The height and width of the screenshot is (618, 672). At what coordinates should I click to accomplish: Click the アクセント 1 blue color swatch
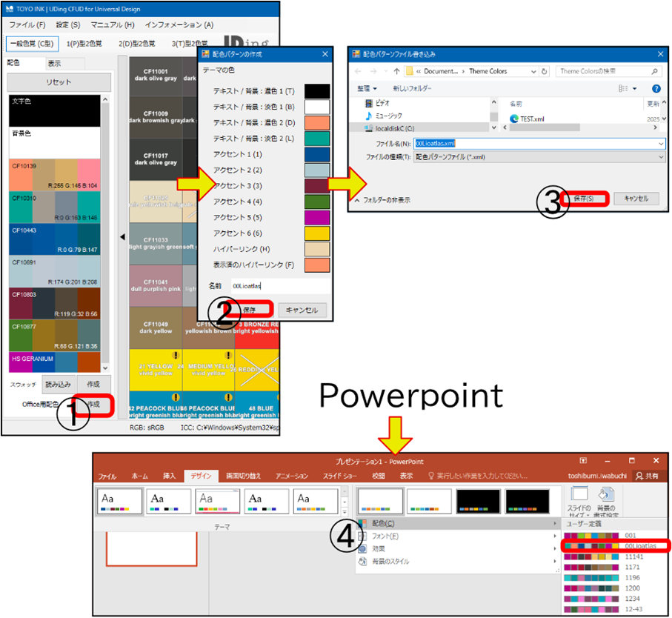pyautogui.click(x=317, y=154)
